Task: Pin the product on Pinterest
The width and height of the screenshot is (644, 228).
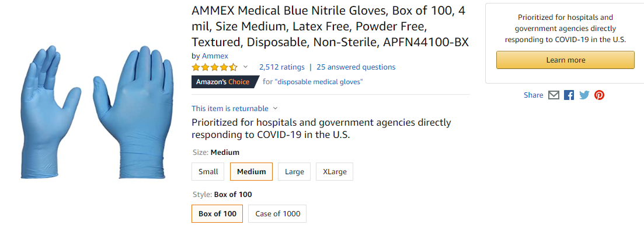Action: tap(599, 95)
